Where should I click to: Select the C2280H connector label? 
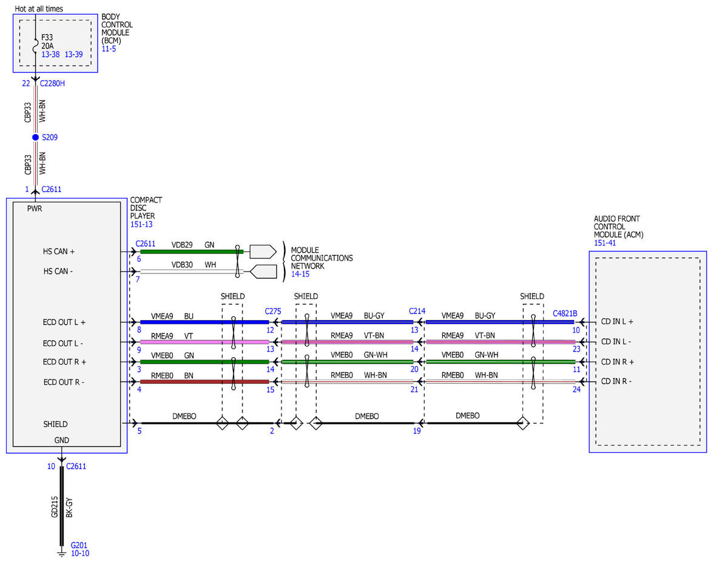click(53, 83)
